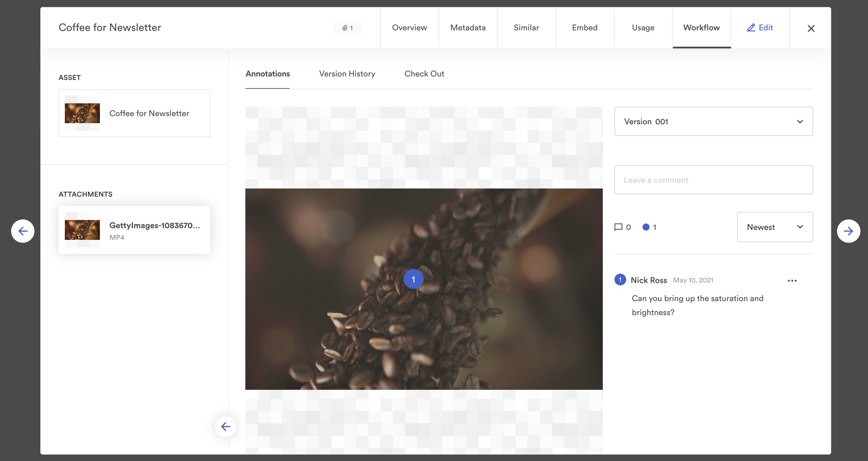Open the GettyImages MP4 attachment
This screenshot has height=461, width=868.
(x=134, y=230)
